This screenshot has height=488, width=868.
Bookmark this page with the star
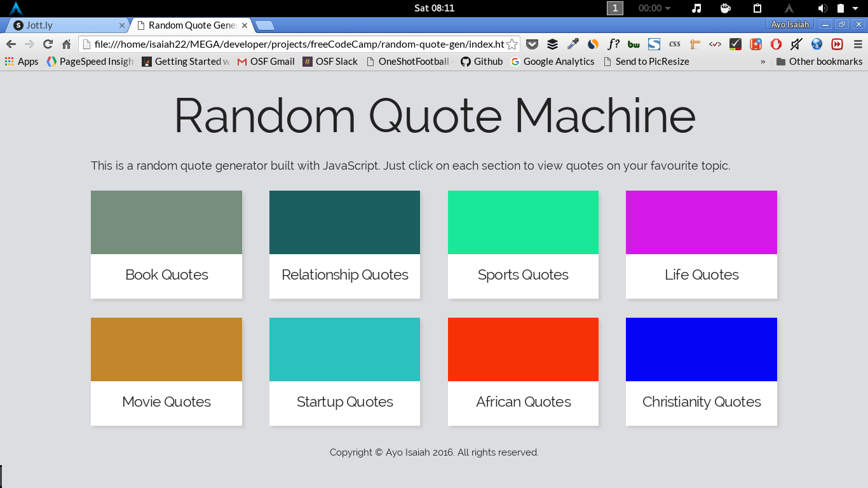pyautogui.click(x=512, y=44)
